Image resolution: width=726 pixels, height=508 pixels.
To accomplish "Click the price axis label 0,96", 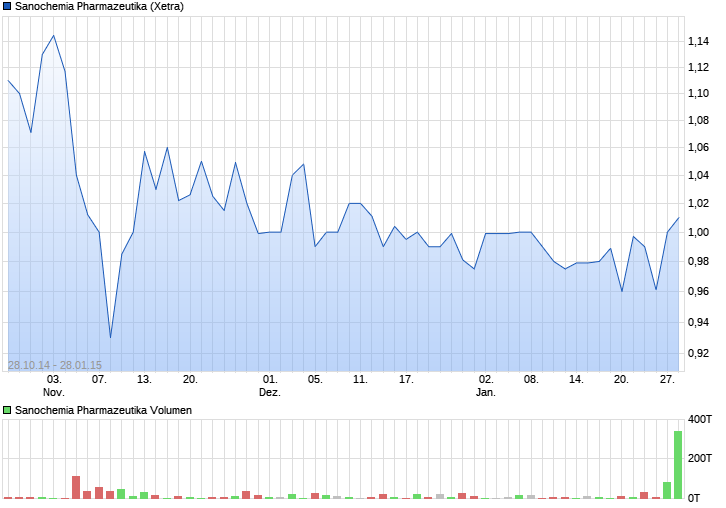I will click(698, 291).
